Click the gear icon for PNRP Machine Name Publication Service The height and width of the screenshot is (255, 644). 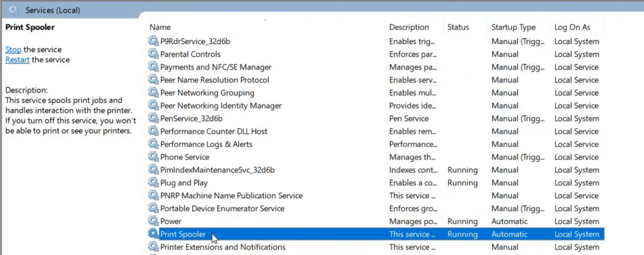point(153,195)
